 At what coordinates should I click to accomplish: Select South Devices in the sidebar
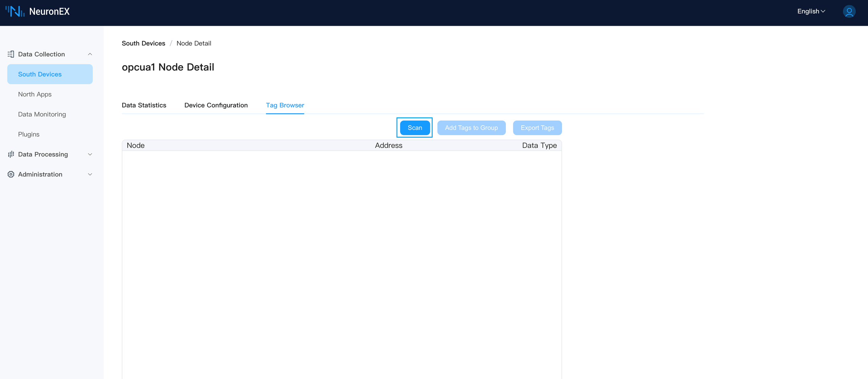pos(40,74)
